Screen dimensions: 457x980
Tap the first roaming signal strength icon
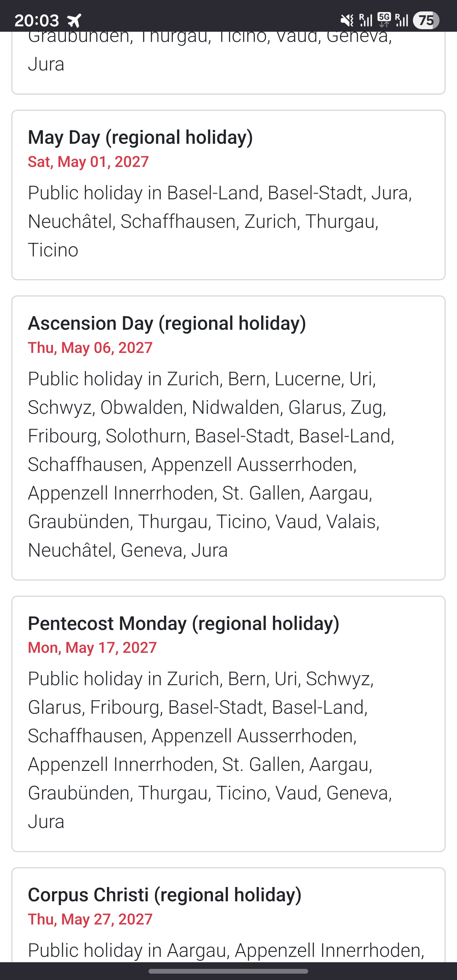click(366, 20)
